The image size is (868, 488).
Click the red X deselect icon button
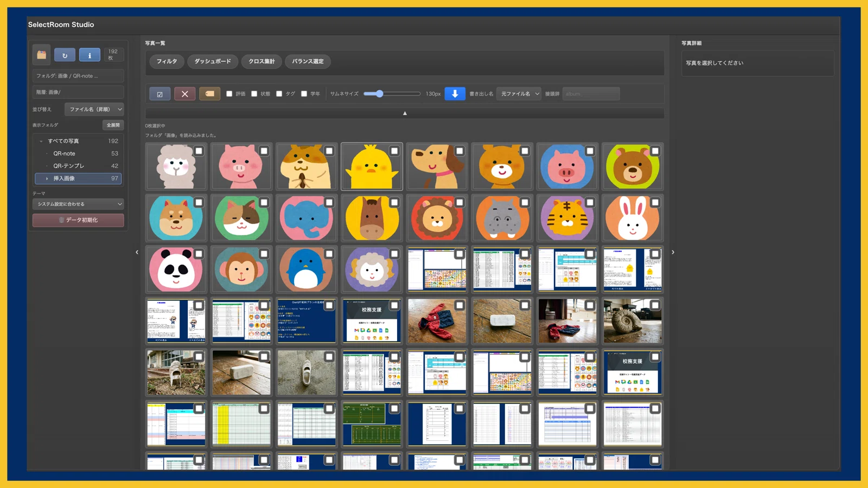[184, 94]
